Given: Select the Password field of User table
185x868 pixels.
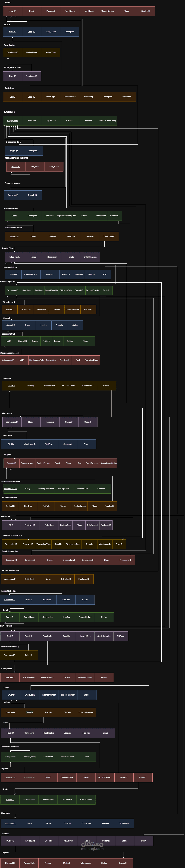Looking at the screenshot, I should point(50,11).
